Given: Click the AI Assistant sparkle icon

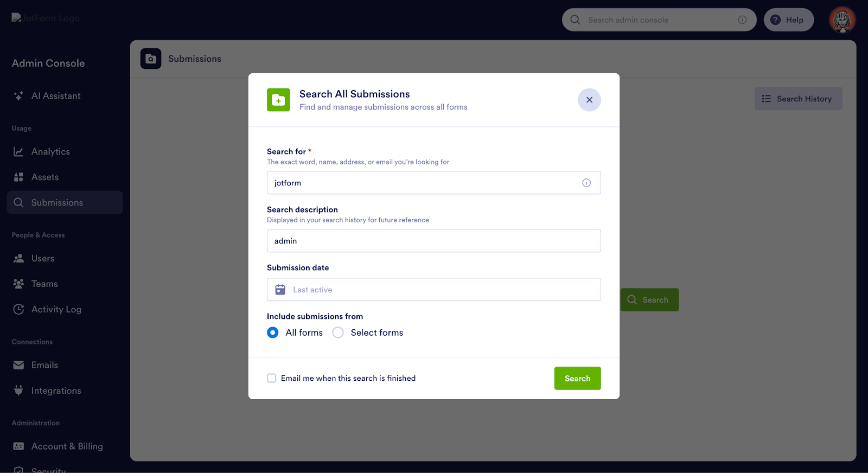Looking at the screenshot, I should (18, 95).
